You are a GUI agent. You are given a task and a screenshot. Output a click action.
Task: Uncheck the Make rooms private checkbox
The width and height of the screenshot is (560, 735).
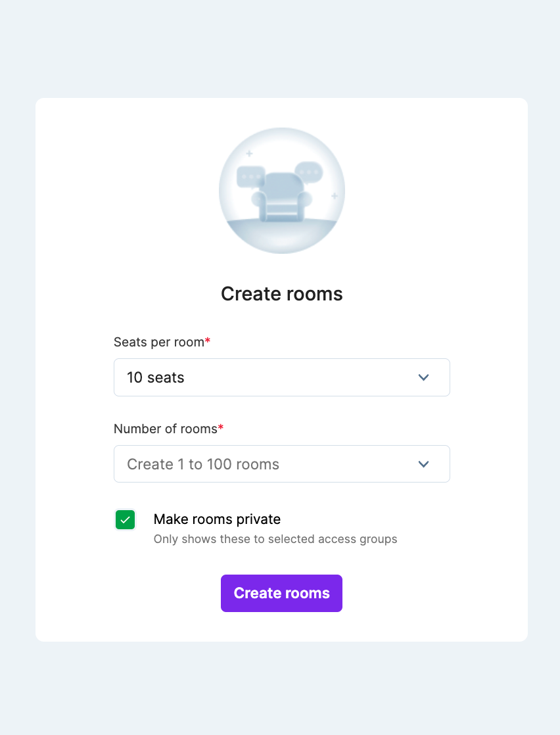click(x=126, y=520)
